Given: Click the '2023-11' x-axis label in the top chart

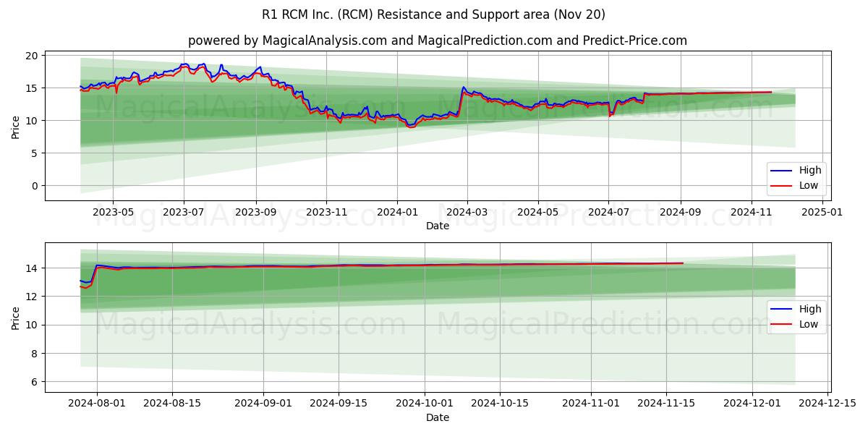Looking at the screenshot, I should [x=326, y=213].
